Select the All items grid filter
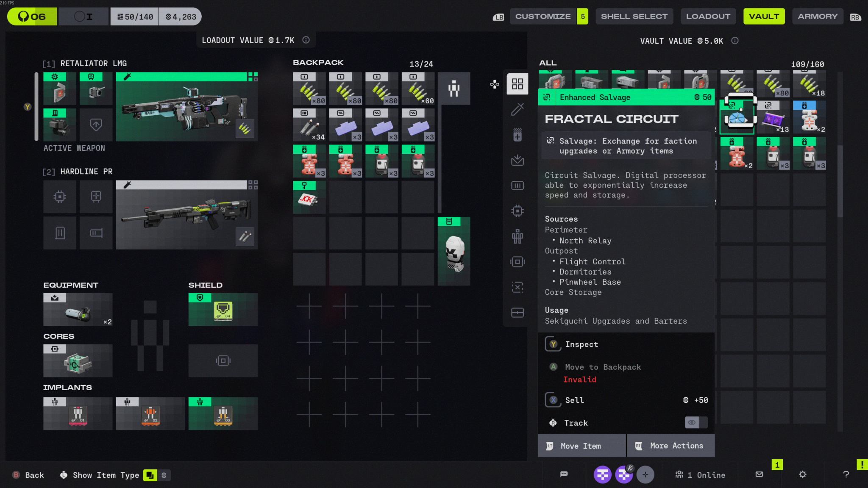This screenshot has width=868, height=488. pos(517,83)
